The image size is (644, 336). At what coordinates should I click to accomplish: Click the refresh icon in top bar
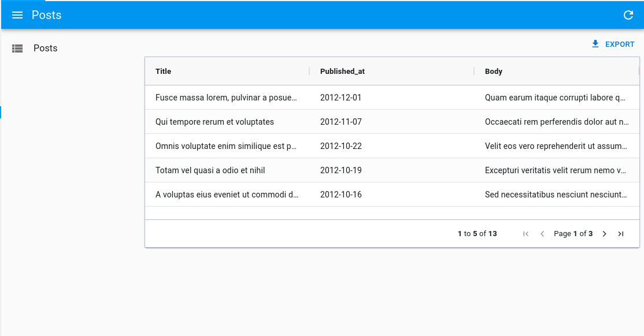point(628,15)
